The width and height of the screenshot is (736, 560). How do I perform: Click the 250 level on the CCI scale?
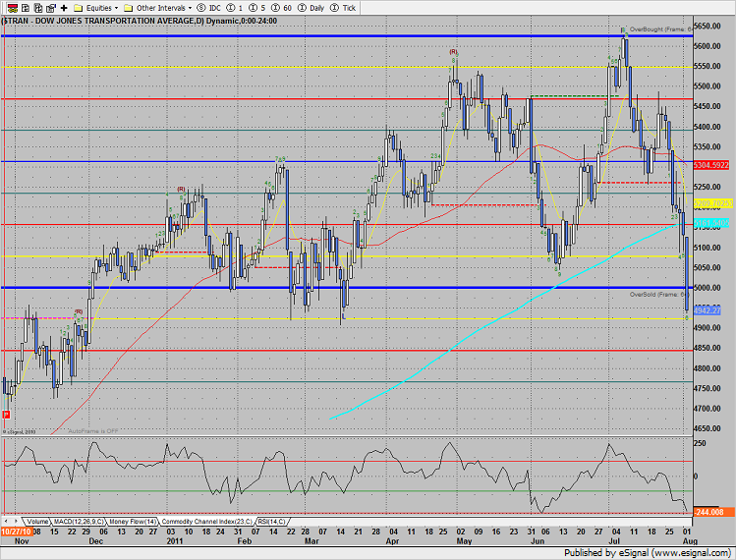coord(700,444)
